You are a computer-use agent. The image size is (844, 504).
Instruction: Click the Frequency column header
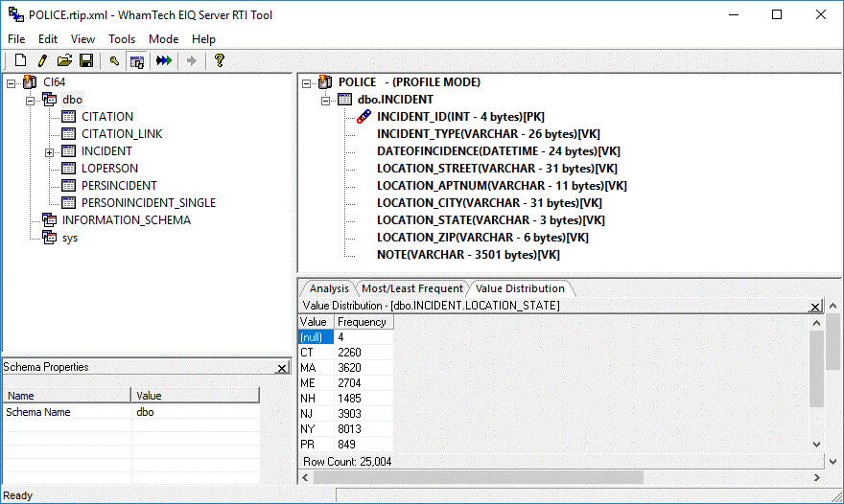363,322
